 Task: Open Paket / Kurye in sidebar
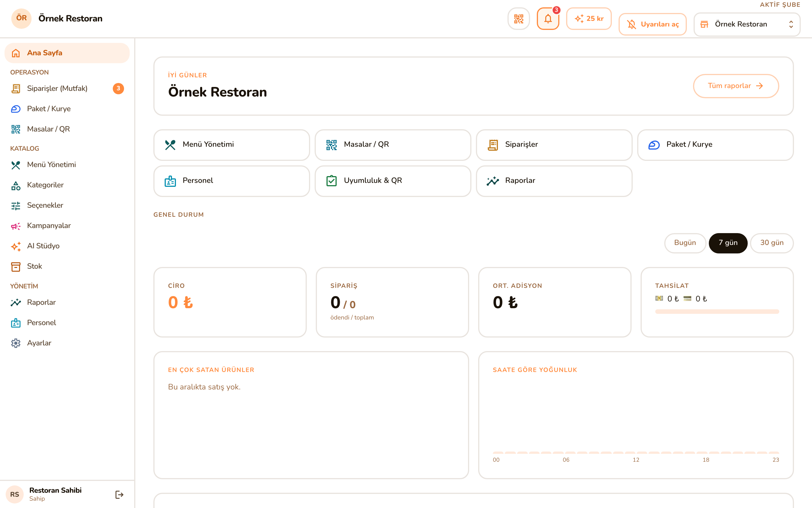click(67, 109)
